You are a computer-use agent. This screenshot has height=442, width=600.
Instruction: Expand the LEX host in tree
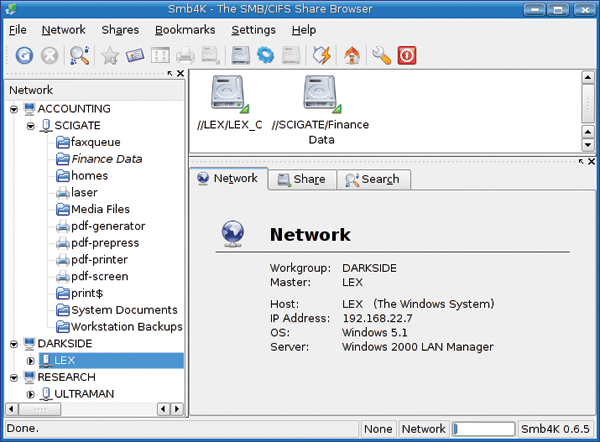coord(31,361)
